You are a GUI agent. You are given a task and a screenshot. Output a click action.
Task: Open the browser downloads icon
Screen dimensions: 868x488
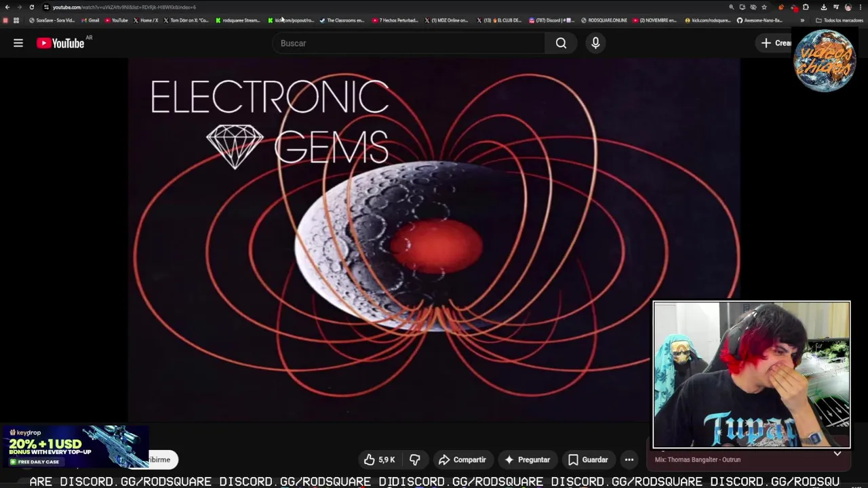tap(824, 7)
